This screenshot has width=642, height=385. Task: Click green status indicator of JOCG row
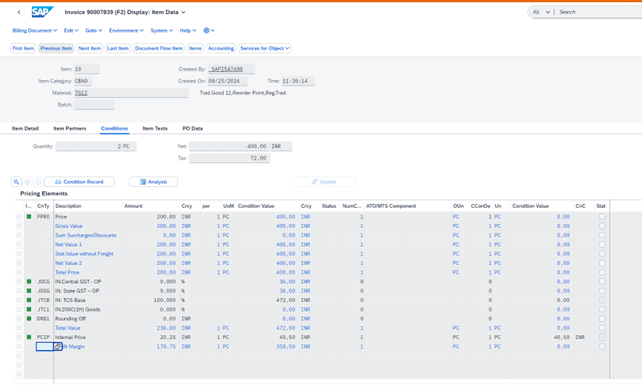tap(29, 281)
